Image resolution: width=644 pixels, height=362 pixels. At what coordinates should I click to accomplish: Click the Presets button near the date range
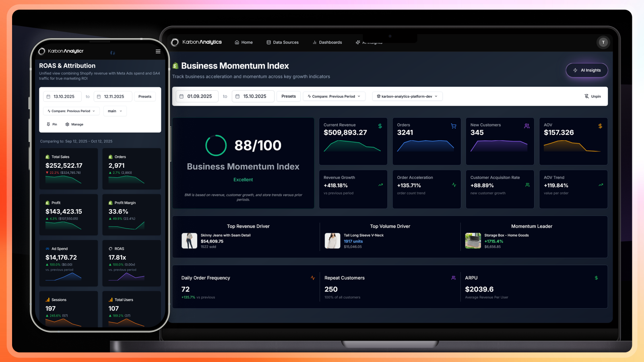(288, 96)
